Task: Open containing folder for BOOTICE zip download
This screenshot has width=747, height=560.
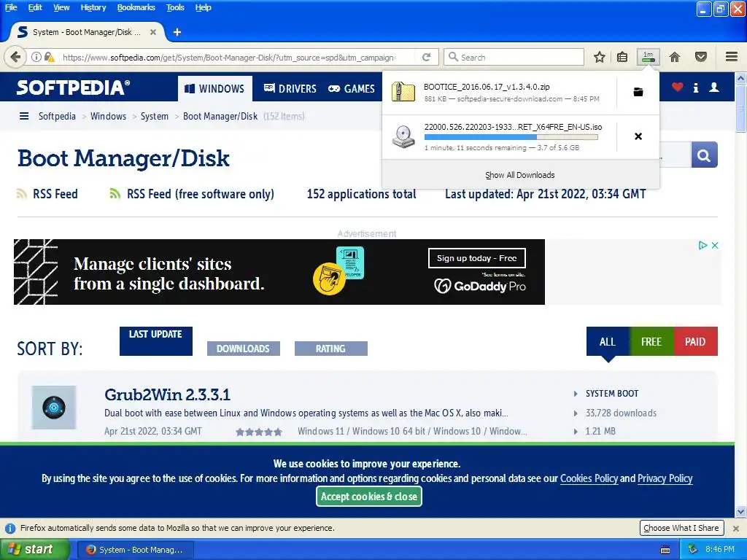Action: [638, 92]
